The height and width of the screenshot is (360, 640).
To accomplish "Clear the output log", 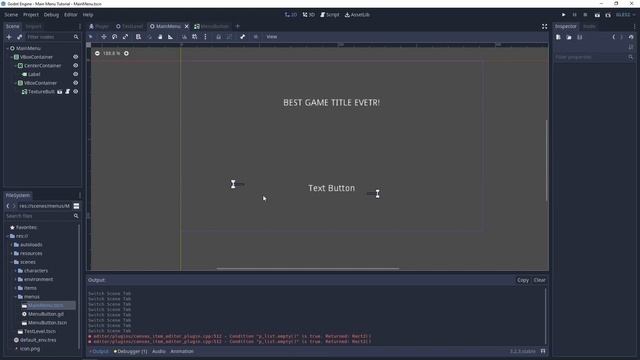I will [540, 280].
